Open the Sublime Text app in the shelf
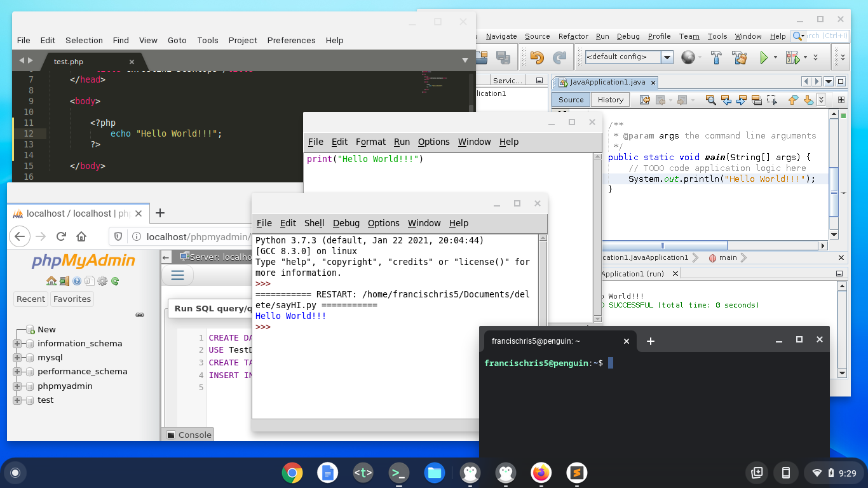 pyautogui.click(x=577, y=473)
